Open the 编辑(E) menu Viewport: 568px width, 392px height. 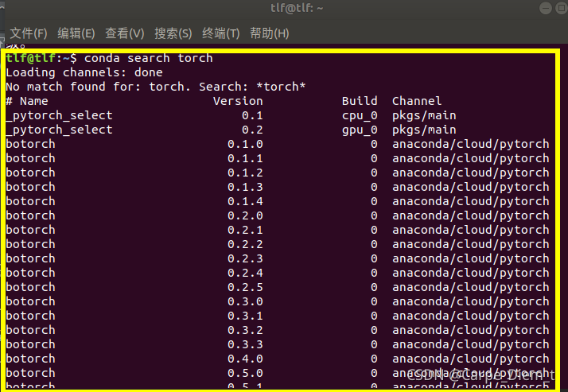[76, 33]
